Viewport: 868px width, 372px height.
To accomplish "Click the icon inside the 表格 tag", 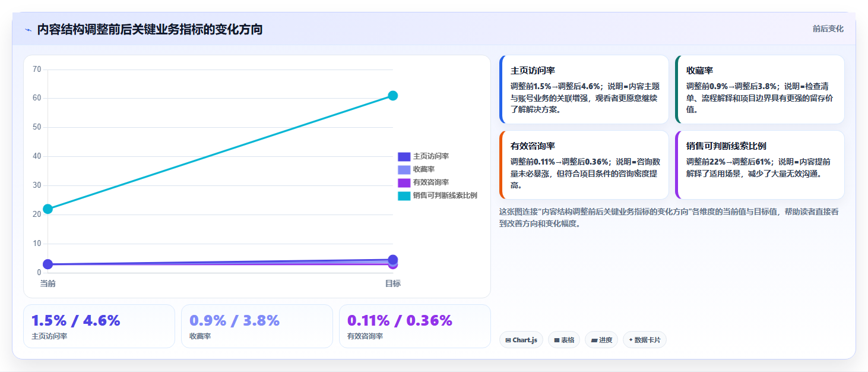I will [x=557, y=341].
